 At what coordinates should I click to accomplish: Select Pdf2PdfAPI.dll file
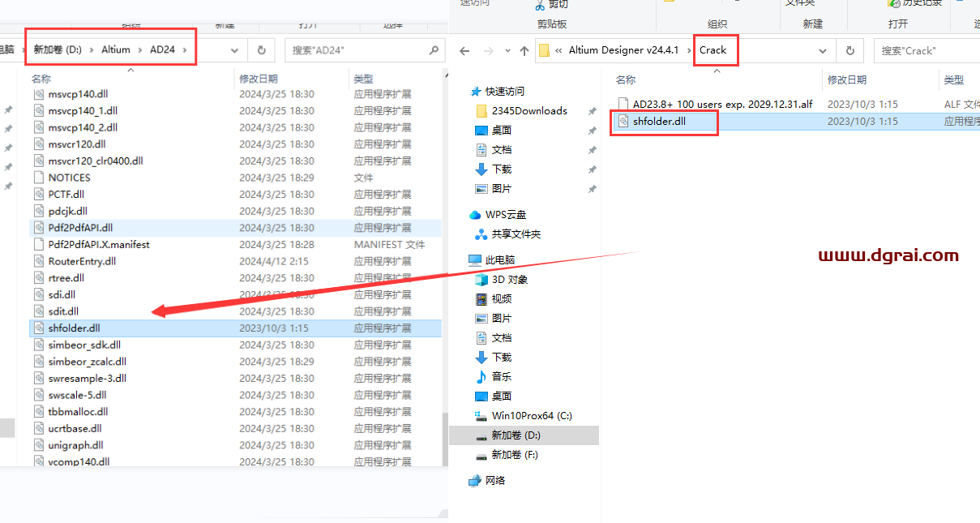click(80, 227)
